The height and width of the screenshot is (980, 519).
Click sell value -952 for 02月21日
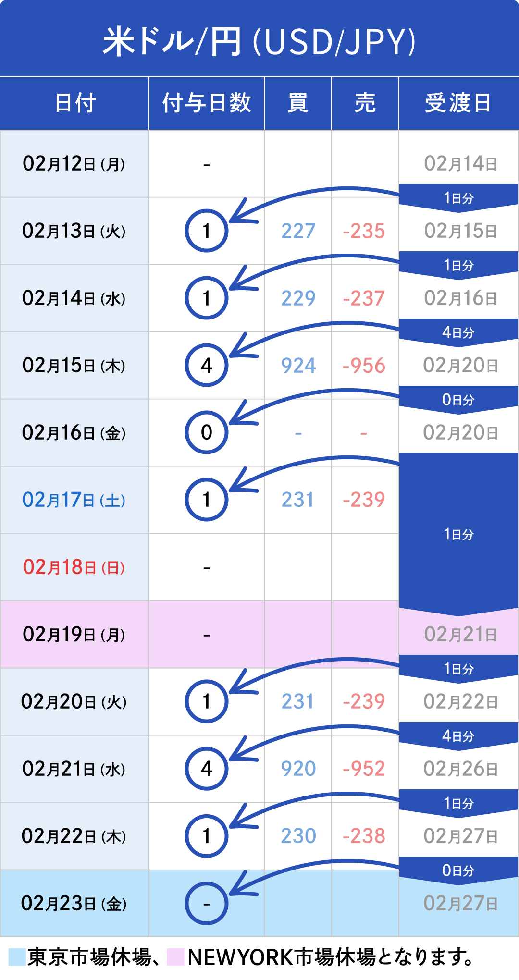pyautogui.click(x=364, y=769)
